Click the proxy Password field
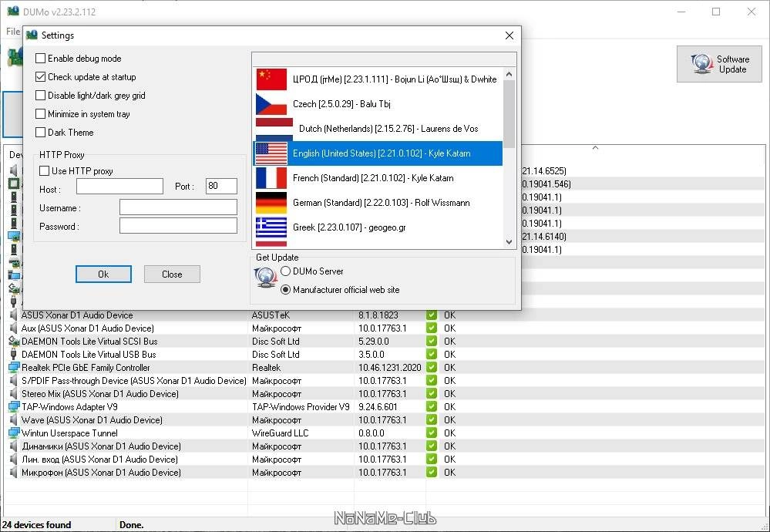The height and width of the screenshot is (532, 770). 178,225
